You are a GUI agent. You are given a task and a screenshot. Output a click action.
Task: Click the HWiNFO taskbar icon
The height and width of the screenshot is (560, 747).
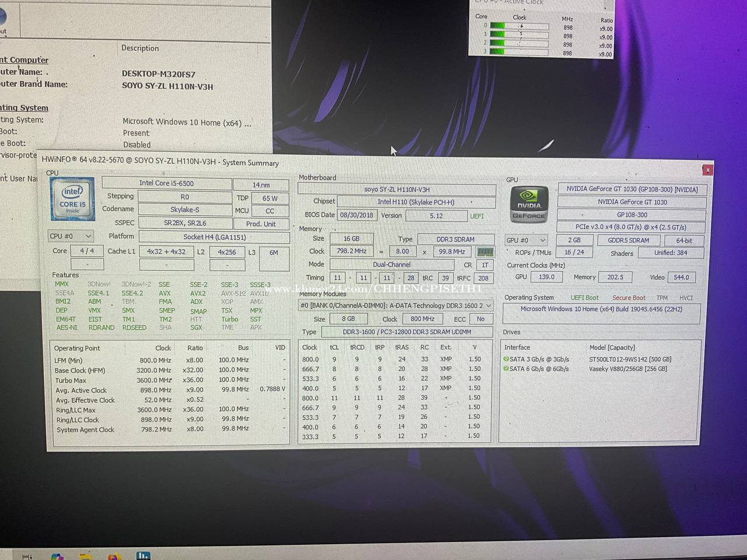143,556
